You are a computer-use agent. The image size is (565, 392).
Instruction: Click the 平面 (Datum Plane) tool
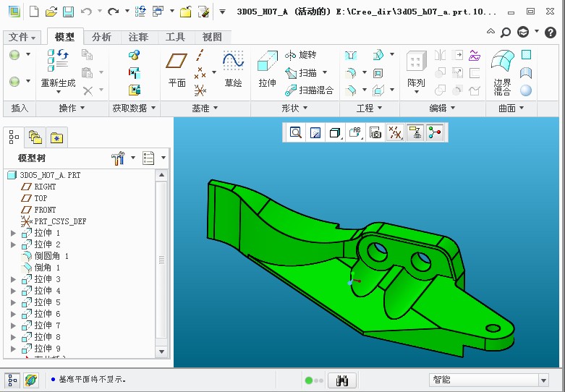pyautogui.click(x=177, y=69)
